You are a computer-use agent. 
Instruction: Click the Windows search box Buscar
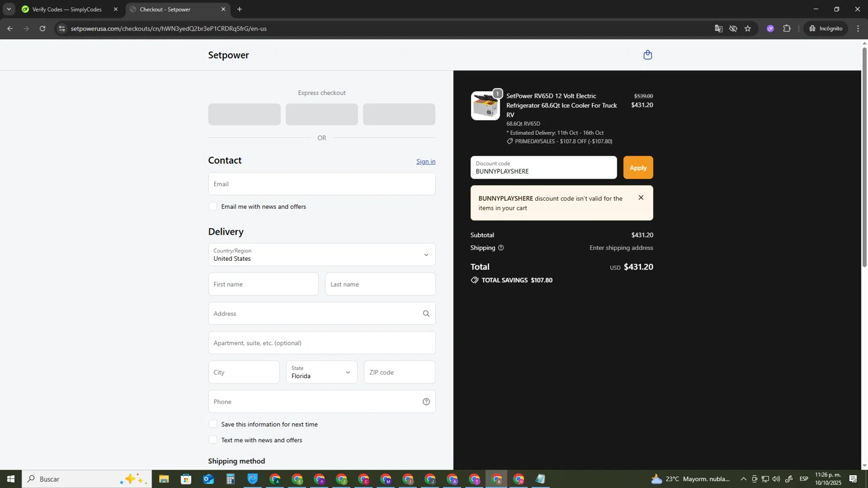coord(87,479)
